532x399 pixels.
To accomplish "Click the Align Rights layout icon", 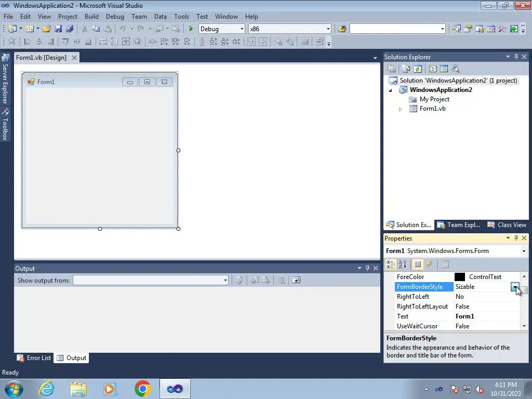I will point(50,42).
